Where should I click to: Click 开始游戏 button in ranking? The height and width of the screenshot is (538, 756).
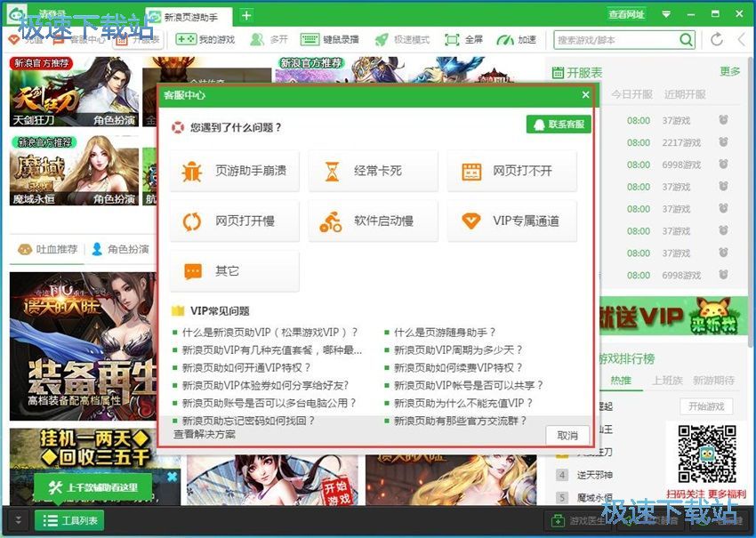point(706,406)
